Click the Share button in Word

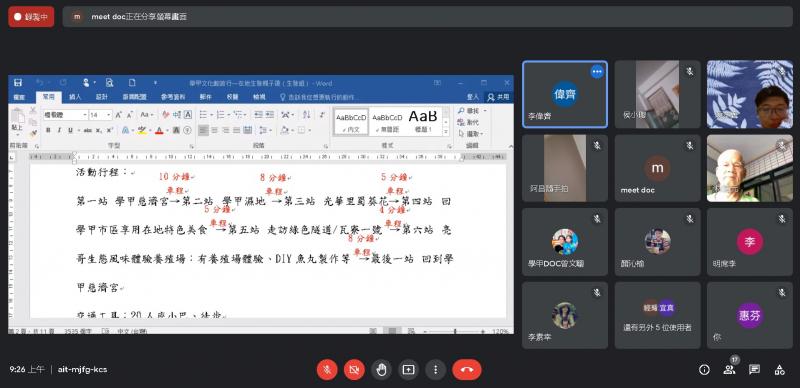pyautogui.click(x=498, y=96)
